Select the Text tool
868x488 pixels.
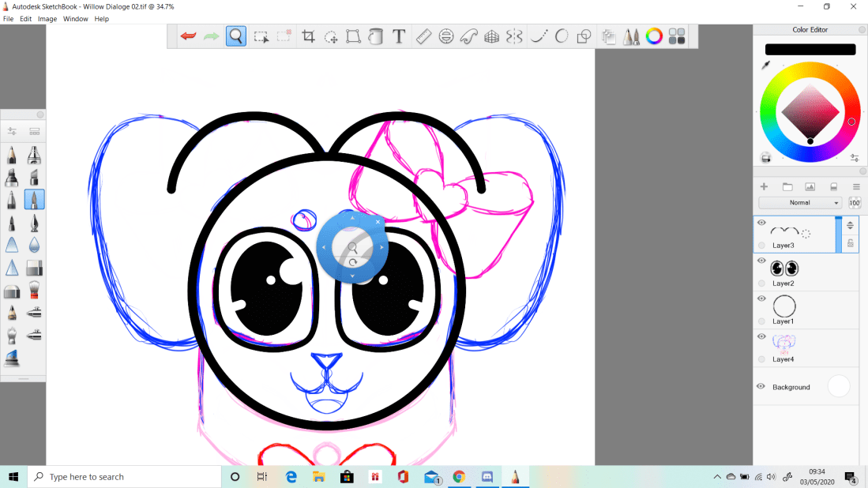399,36
